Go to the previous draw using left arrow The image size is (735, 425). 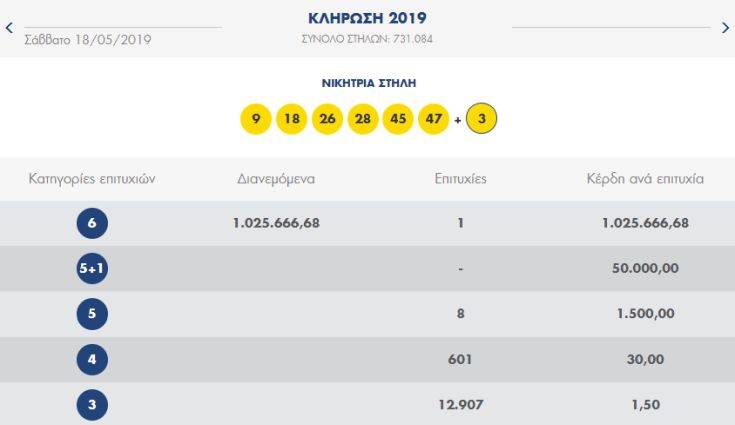coord(9,28)
